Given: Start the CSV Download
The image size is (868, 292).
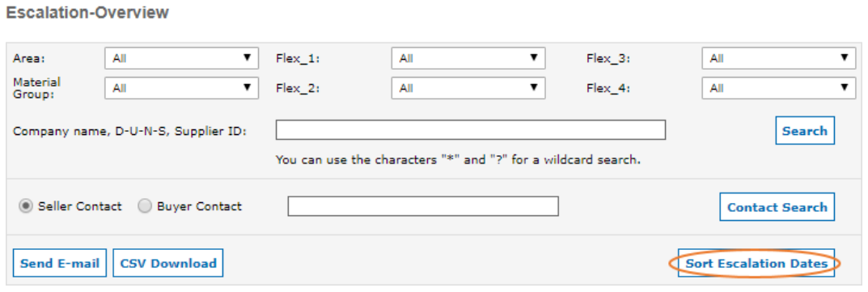Looking at the screenshot, I should pos(168,263).
